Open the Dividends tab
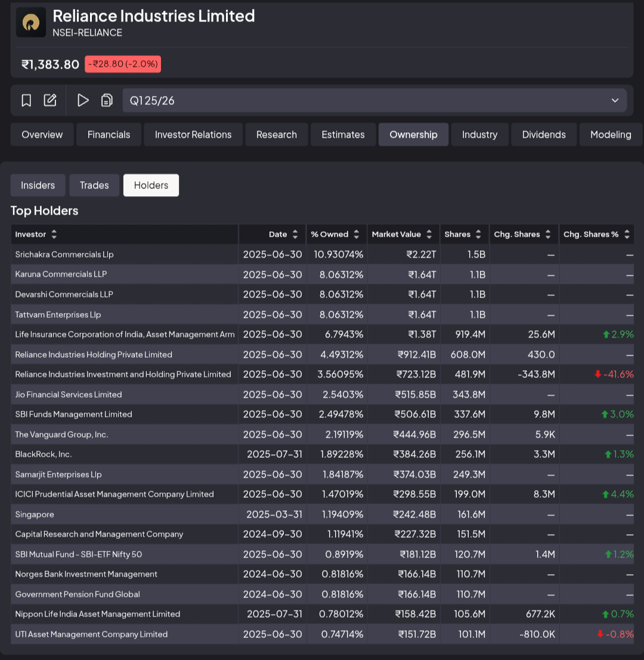 (x=544, y=135)
